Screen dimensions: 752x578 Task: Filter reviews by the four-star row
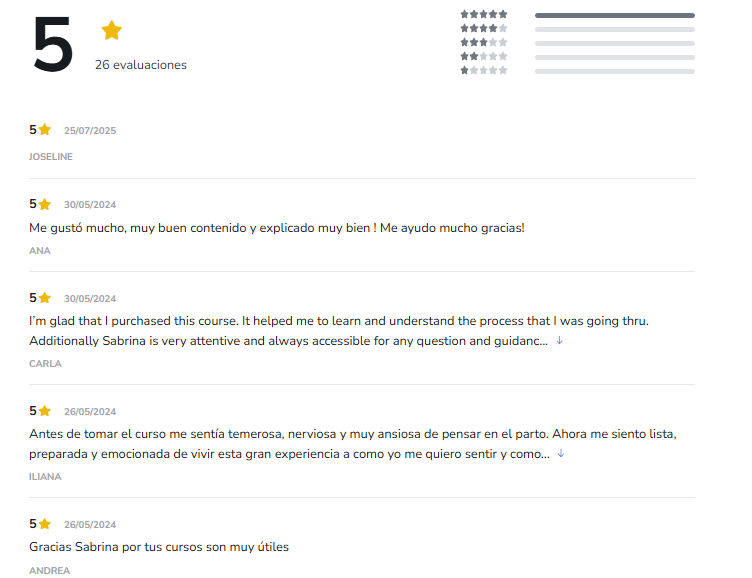tap(484, 29)
